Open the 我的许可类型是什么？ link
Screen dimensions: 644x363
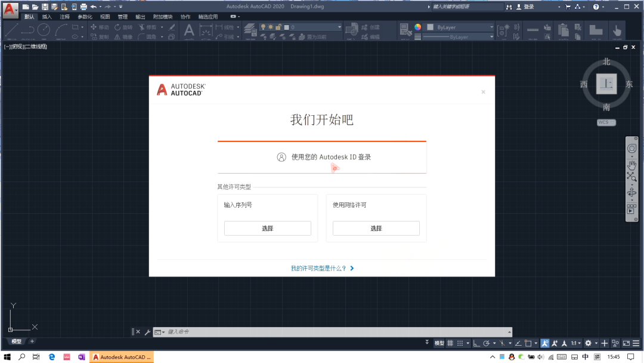pos(322,268)
